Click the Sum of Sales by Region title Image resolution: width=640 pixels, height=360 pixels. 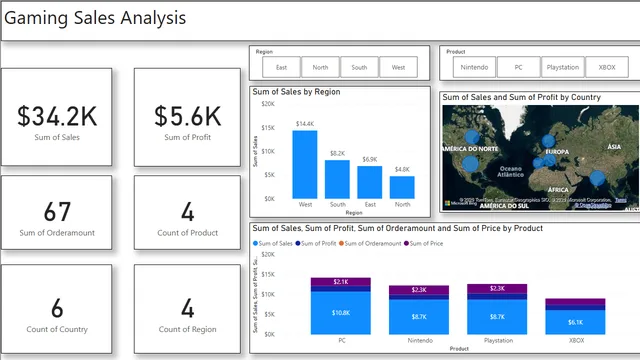tap(296, 92)
